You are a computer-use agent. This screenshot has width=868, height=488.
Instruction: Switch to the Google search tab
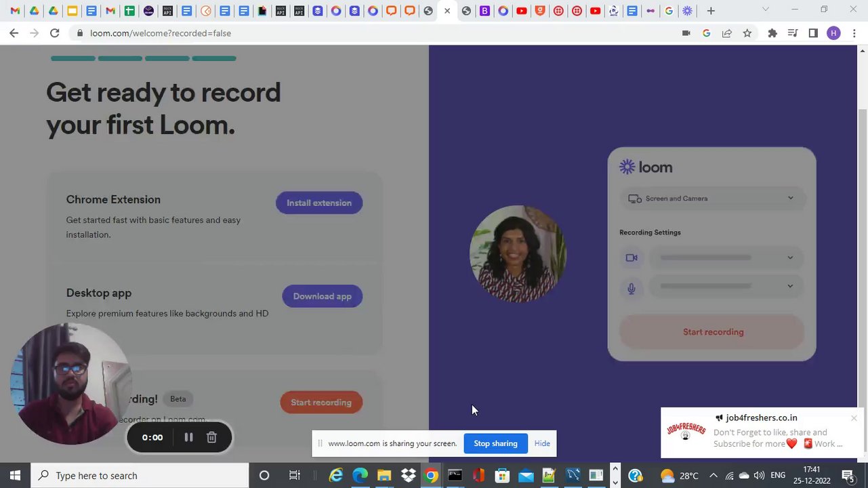(x=669, y=11)
